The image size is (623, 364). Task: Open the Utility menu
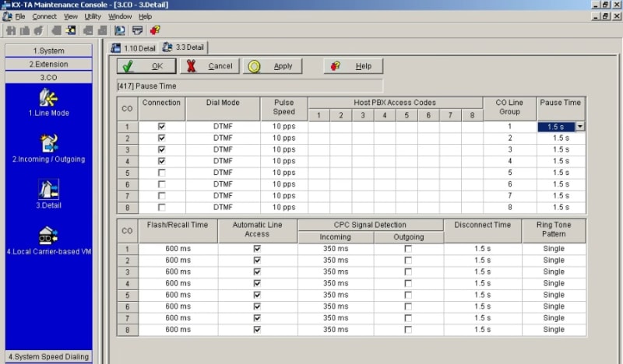pos(93,16)
